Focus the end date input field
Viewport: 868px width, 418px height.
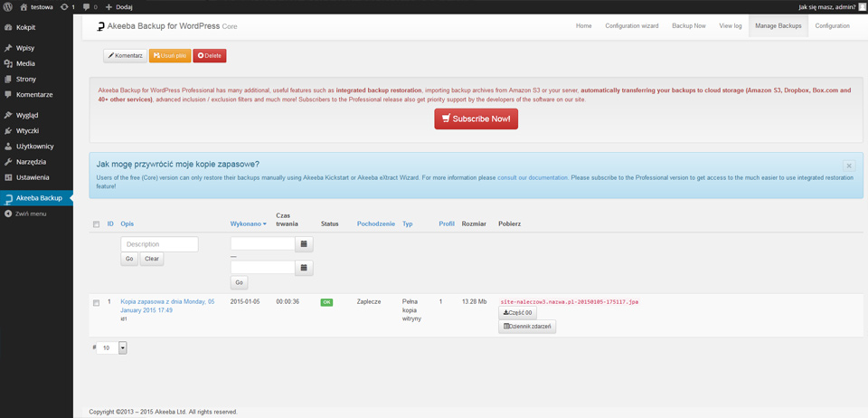point(263,268)
